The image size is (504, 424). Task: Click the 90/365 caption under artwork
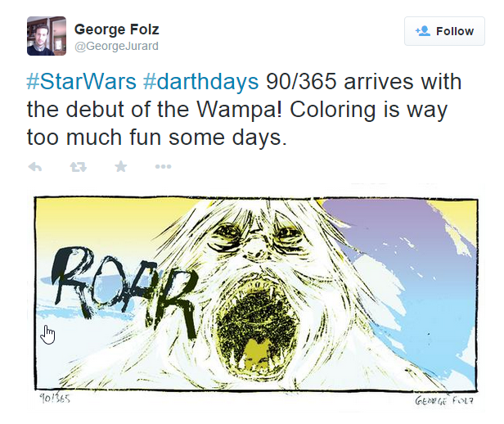[55, 399]
